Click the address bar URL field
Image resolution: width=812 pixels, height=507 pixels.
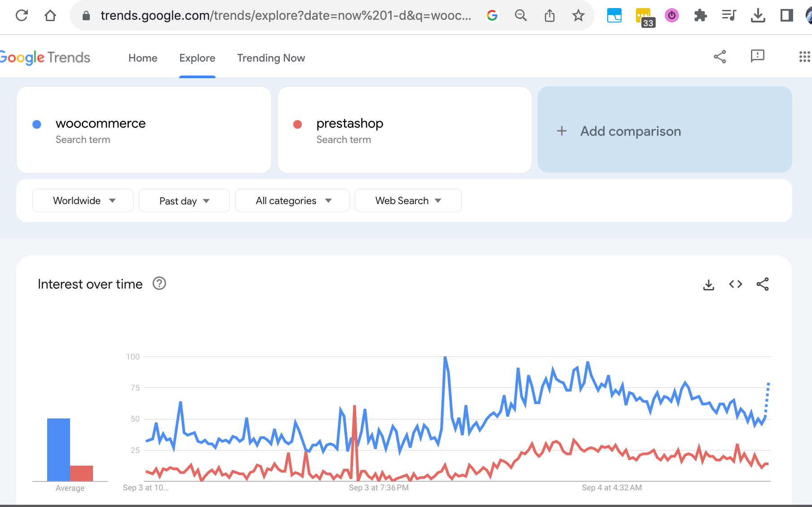(286, 16)
